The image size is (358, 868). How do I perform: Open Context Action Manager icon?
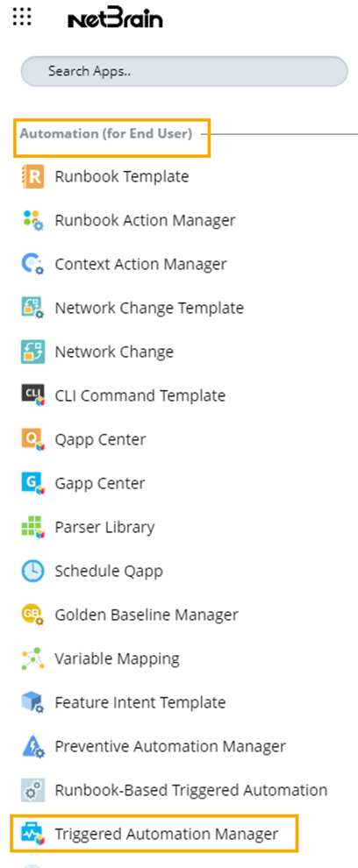32,264
